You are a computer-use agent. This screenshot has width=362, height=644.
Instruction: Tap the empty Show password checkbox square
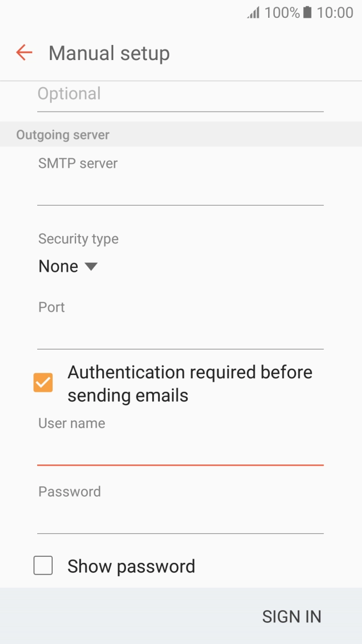click(x=43, y=566)
